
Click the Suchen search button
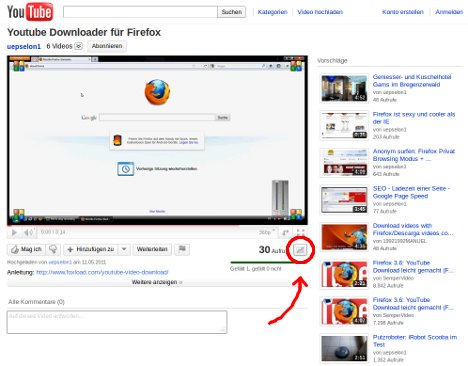(x=232, y=12)
